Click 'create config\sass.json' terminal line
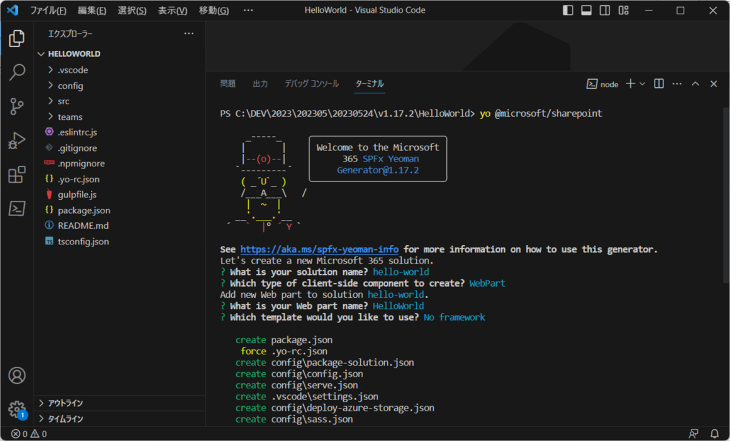The height and width of the screenshot is (442, 730). pyautogui.click(x=294, y=419)
